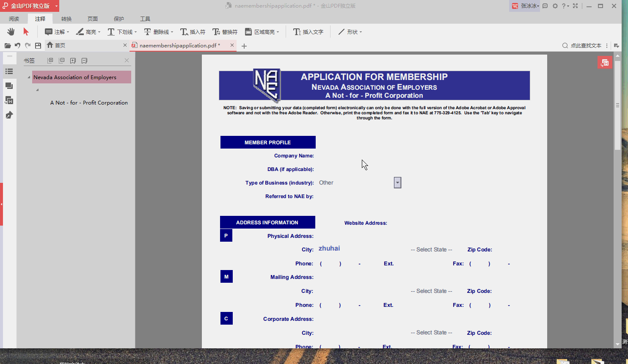Click the 注解 annotation tool
Screen dimensions: 628x364
55,32
